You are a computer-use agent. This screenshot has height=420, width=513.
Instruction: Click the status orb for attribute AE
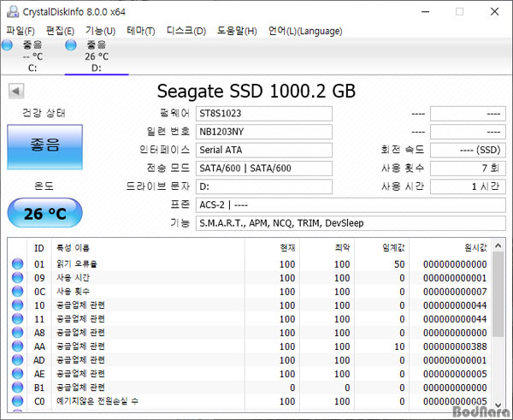[18, 374]
